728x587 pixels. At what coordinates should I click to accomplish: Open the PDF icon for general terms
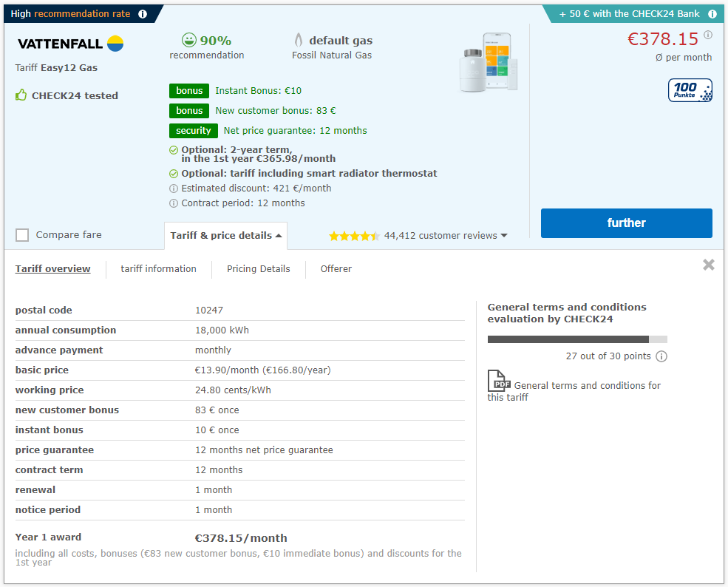coord(499,381)
